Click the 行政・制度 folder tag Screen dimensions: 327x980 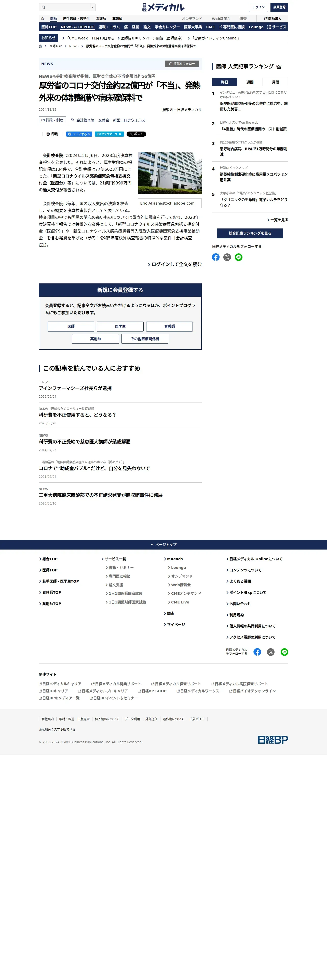[52, 120]
